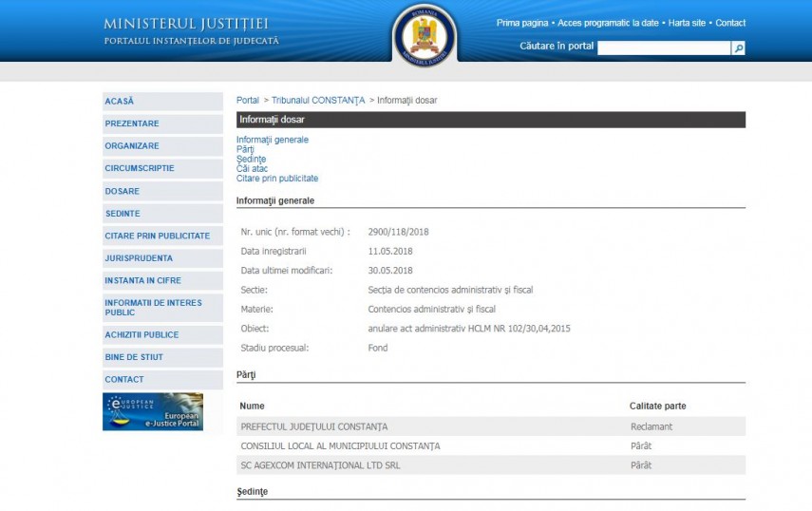The height and width of the screenshot is (511, 812).
Task: Click the search magnifier icon
Action: coord(738,47)
